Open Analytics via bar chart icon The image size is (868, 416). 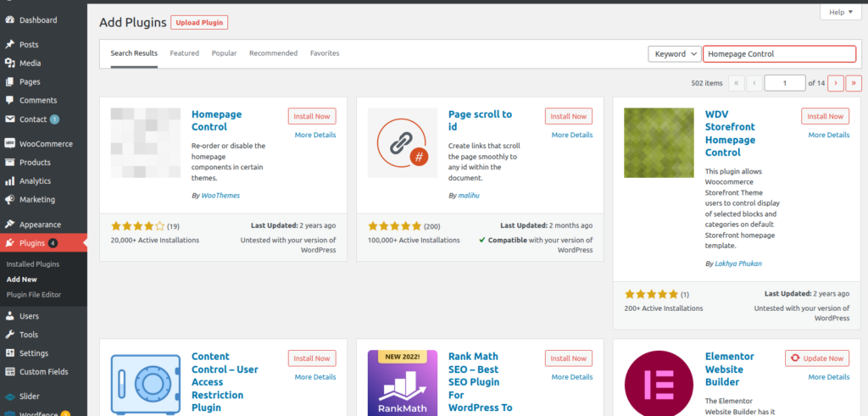click(x=9, y=180)
